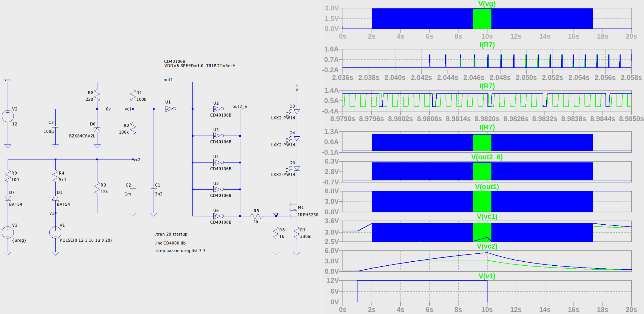
Task: Click the green burst in V(vg) plot
Action: coord(482,19)
